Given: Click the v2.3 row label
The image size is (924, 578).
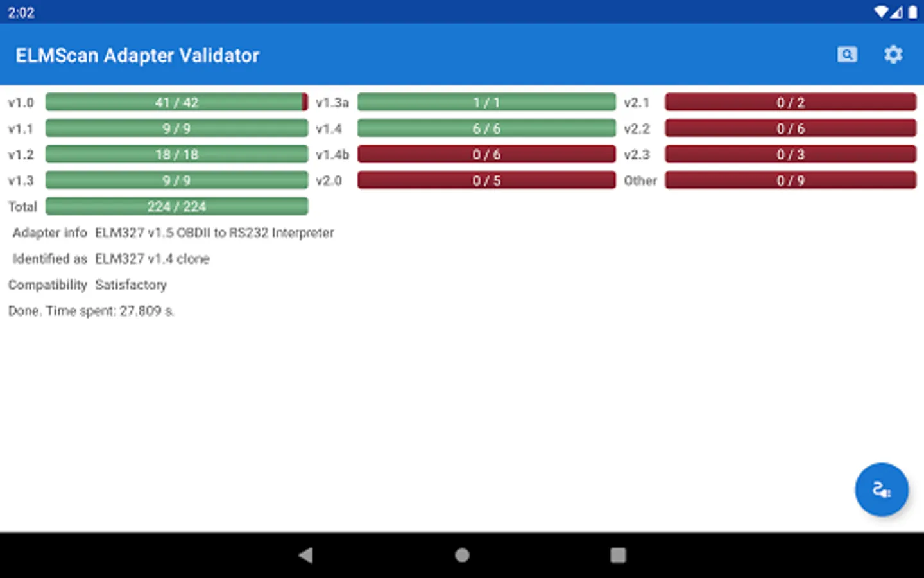Looking at the screenshot, I should (637, 155).
